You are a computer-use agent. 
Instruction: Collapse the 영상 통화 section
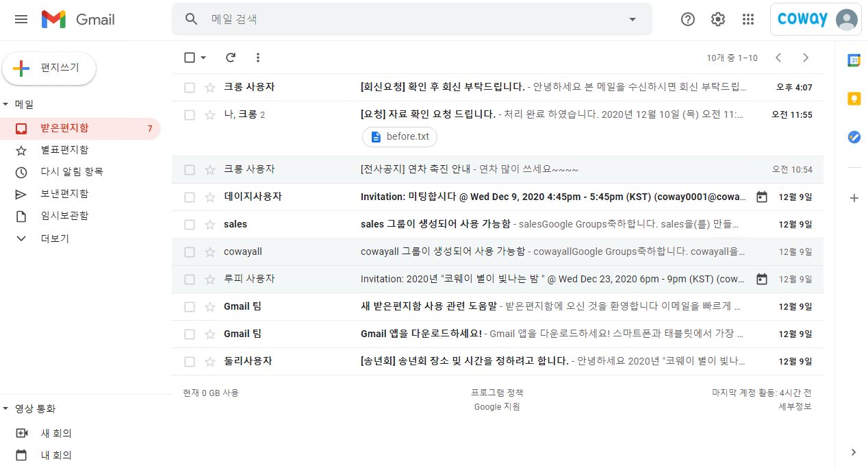6,409
